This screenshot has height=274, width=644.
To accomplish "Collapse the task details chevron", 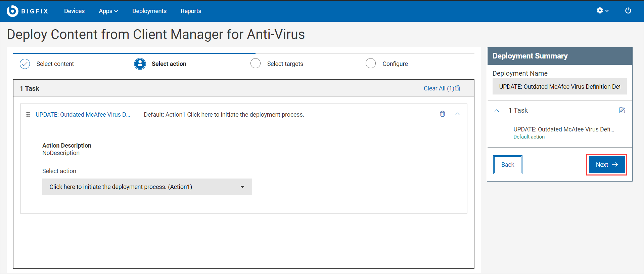I will 457,114.
